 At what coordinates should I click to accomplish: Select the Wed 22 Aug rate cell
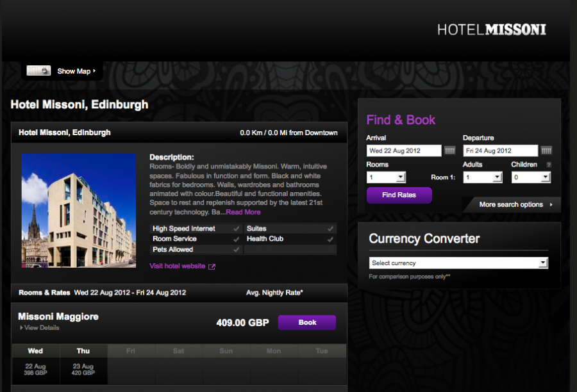tap(36, 370)
